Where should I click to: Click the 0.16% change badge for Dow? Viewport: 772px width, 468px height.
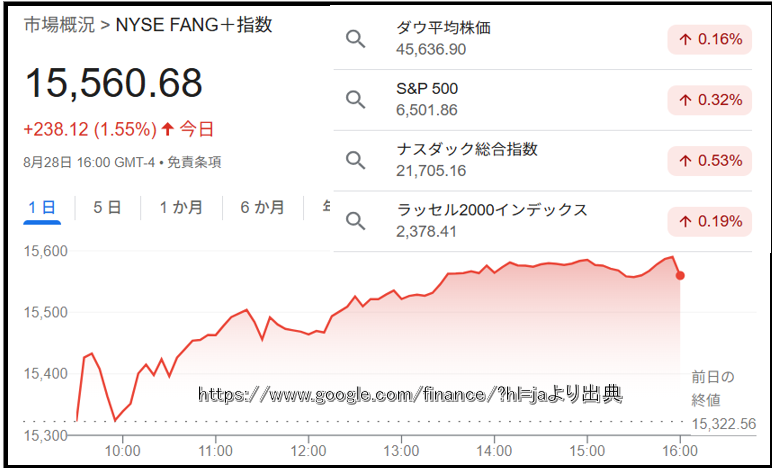tap(709, 39)
